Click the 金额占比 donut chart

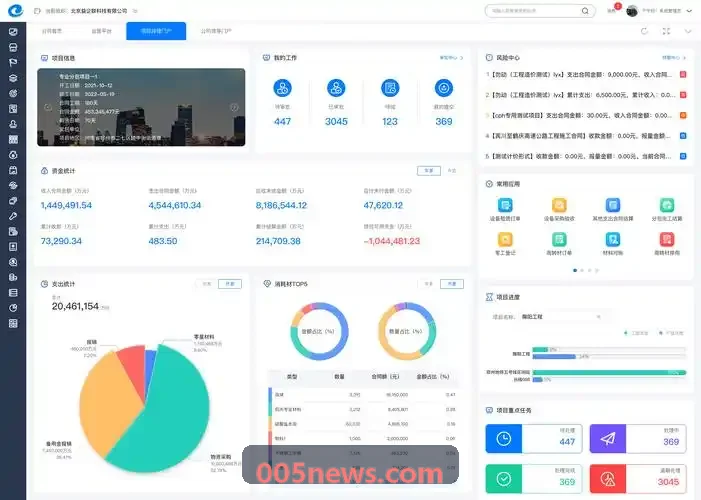[x=319, y=331]
